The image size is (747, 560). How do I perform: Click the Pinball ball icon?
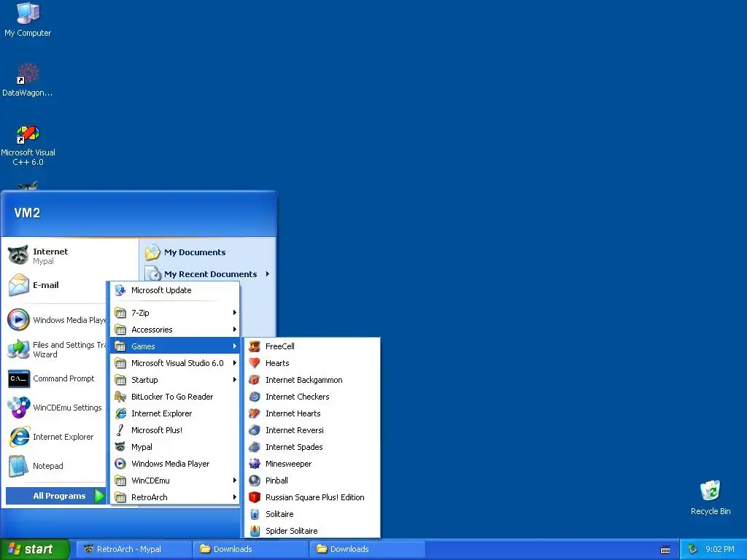(255, 480)
